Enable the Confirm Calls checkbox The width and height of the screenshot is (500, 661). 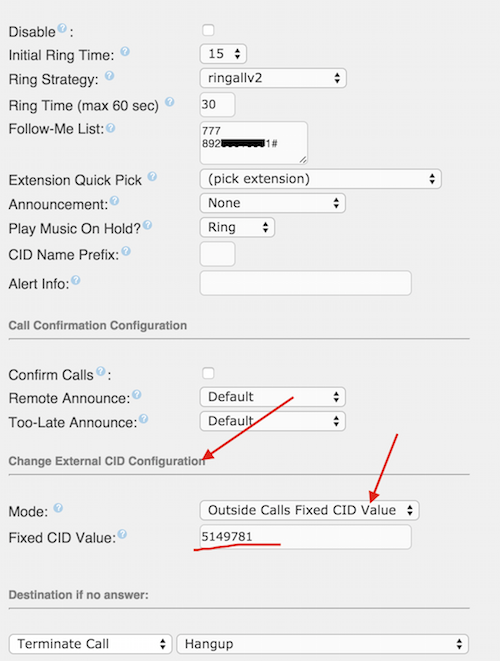(208, 373)
